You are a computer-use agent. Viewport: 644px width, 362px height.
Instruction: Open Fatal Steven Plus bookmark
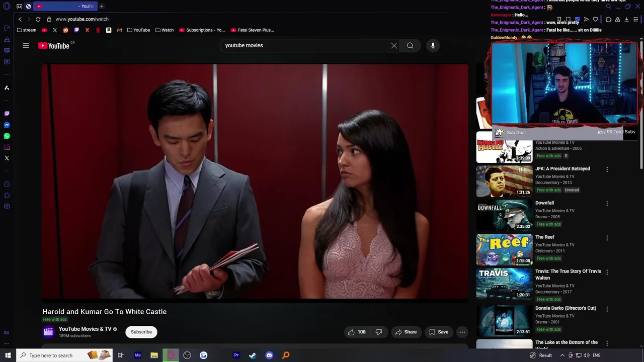[252, 30]
